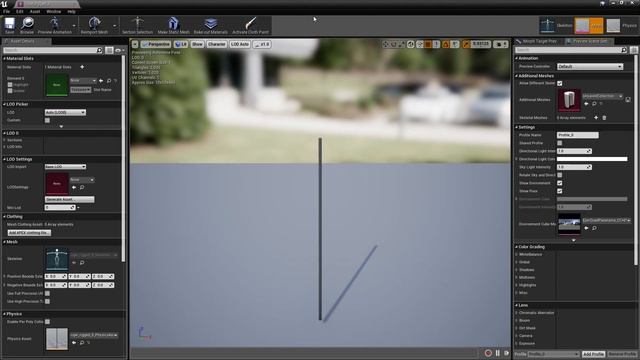
Task: Toggle the Shared Profile checkbox
Action: (x=560, y=143)
